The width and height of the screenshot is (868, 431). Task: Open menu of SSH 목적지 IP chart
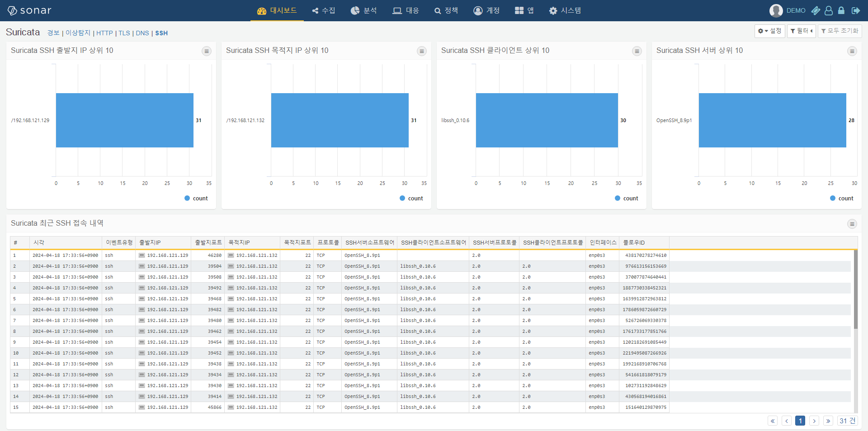(422, 51)
